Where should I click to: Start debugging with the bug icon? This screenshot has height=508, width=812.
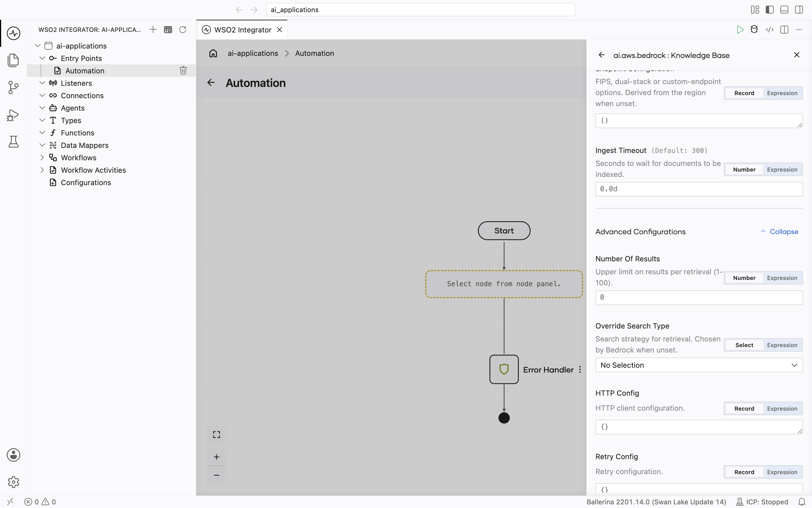754,30
